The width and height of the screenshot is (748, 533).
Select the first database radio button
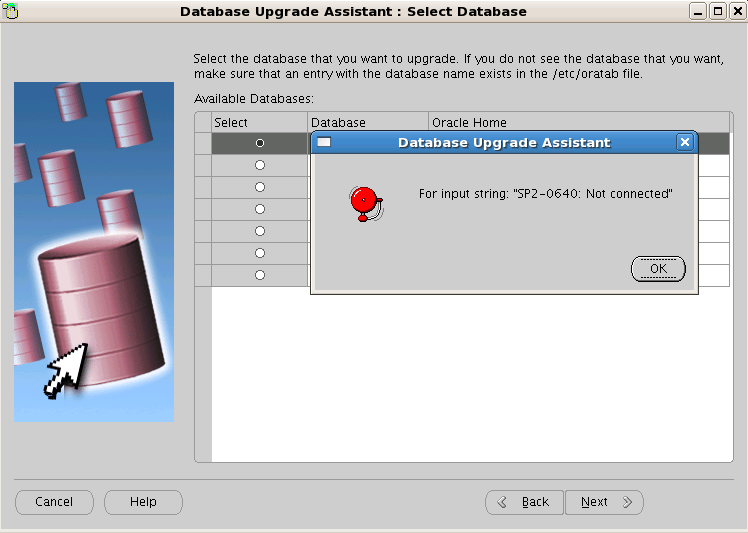click(260, 143)
